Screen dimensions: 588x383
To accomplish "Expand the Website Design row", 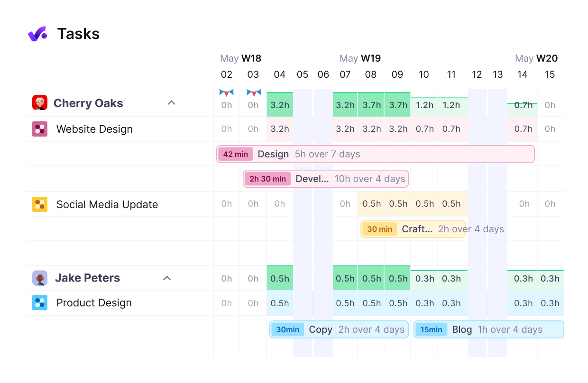I will click(94, 129).
